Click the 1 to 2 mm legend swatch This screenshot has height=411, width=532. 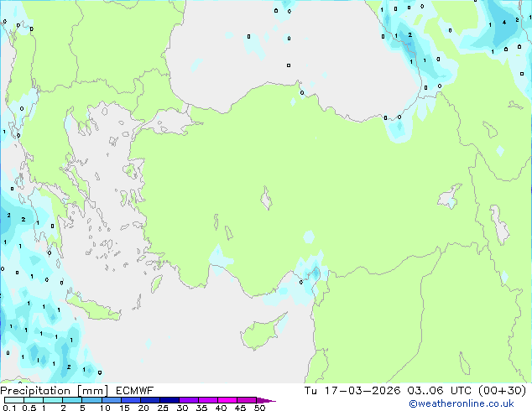(53, 400)
